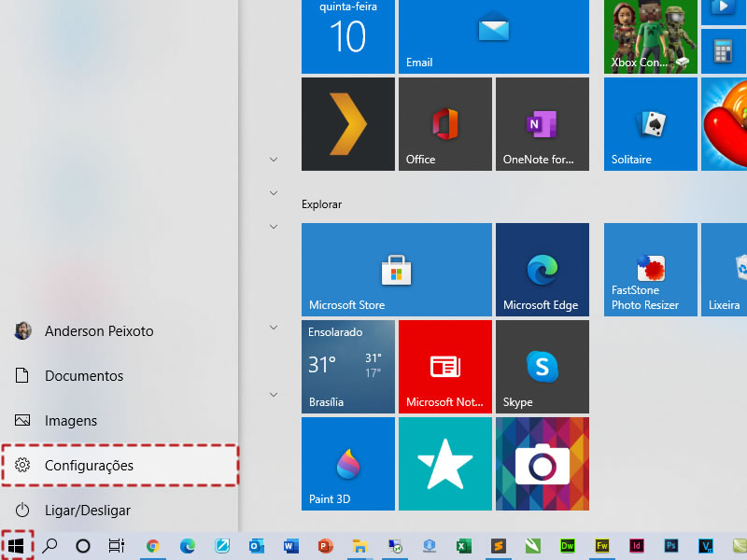Open the Office tile
The height and width of the screenshot is (560, 747).
coord(445,124)
